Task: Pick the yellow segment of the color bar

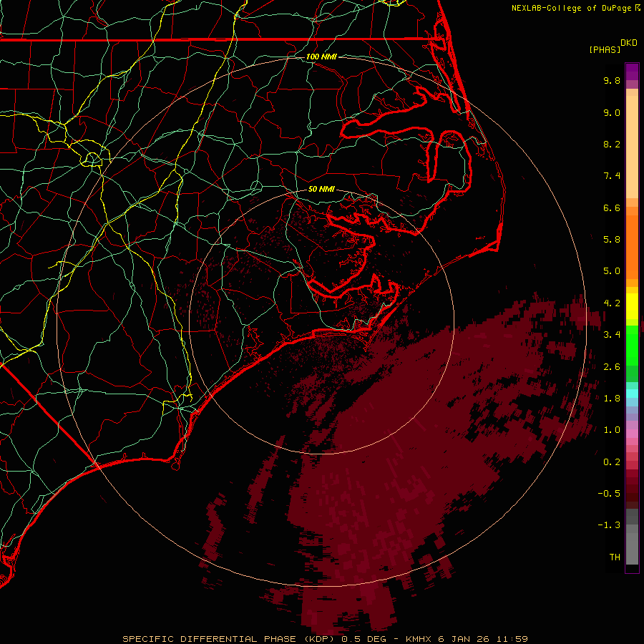Action: pos(632,306)
